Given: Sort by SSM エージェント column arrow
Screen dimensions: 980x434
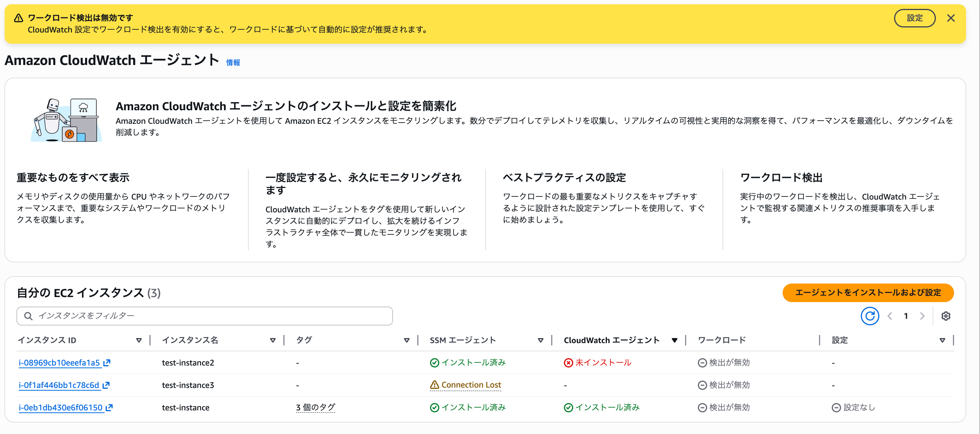Looking at the screenshot, I should pyautogui.click(x=540, y=340).
